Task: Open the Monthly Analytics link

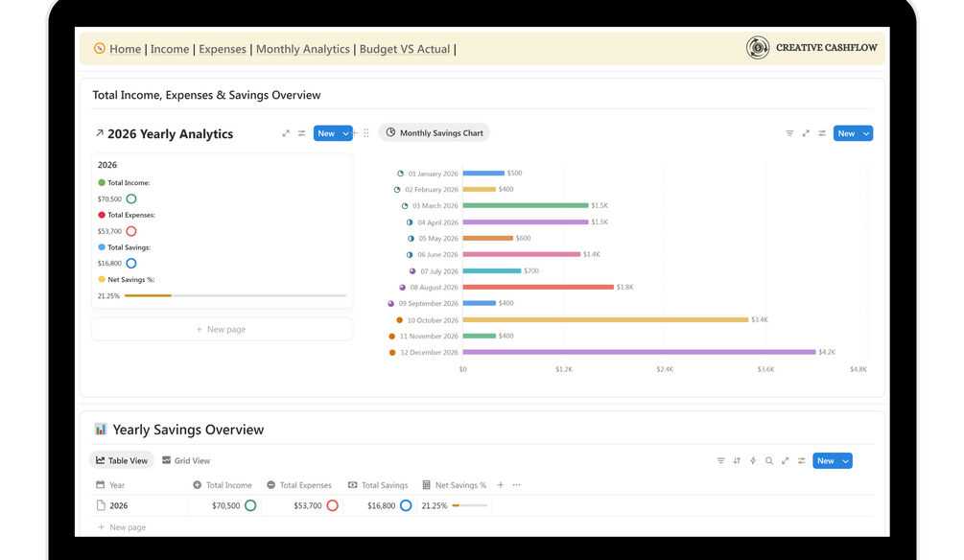Action: (302, 49)
